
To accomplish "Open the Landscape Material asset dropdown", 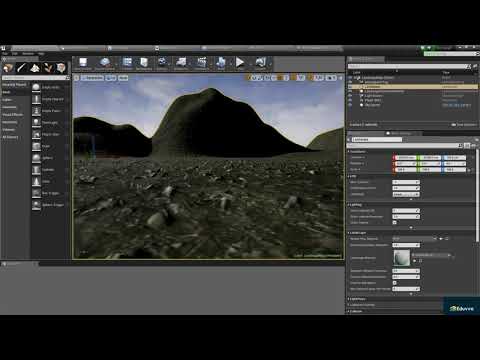I will tap(433, 255).
